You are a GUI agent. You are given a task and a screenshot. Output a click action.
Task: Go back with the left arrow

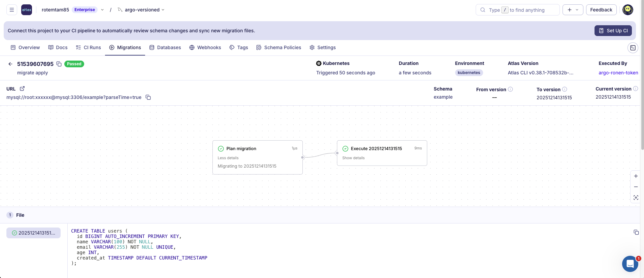[x=10, y=64]
